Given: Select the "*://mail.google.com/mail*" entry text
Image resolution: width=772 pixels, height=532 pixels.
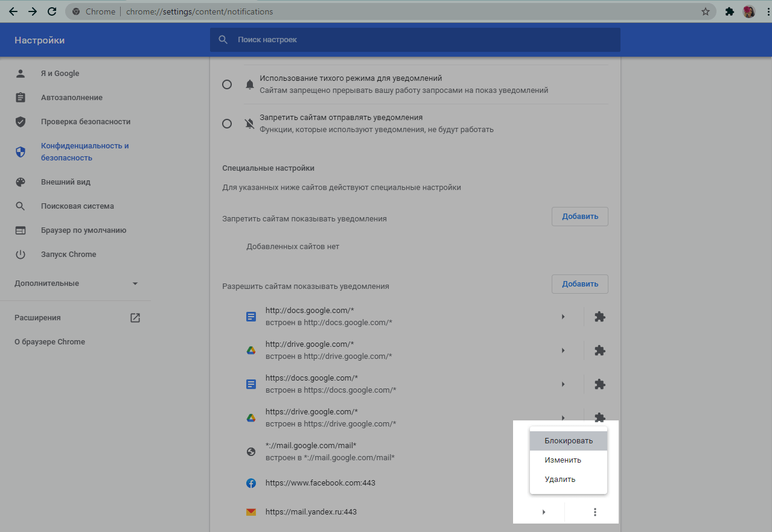Looking at the screenshot, I should tap(311, 446).
